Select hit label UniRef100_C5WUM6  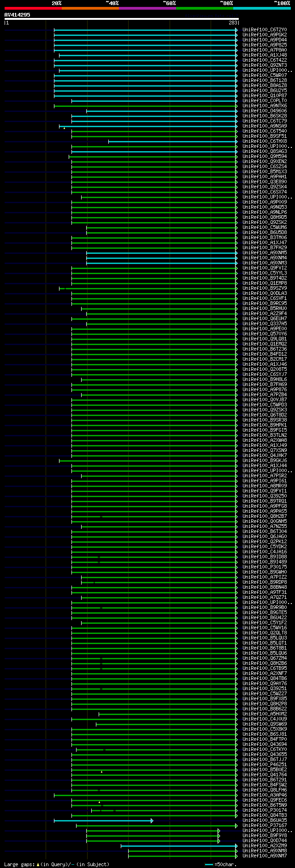pos(265,228)
